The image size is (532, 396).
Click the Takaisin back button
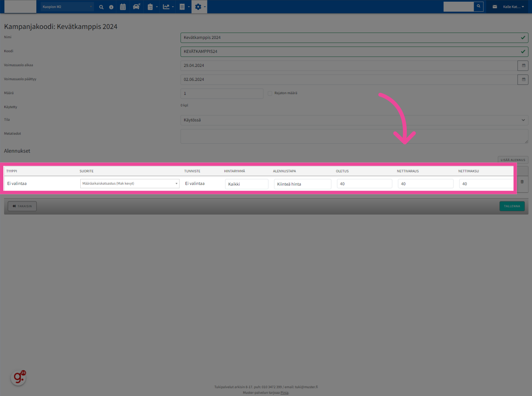pos(22,206)
